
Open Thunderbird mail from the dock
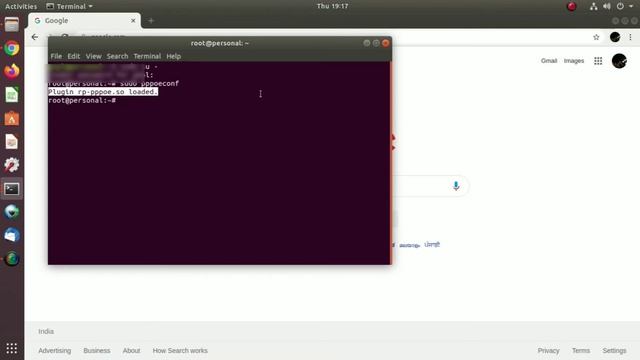(x=11, y=236)
